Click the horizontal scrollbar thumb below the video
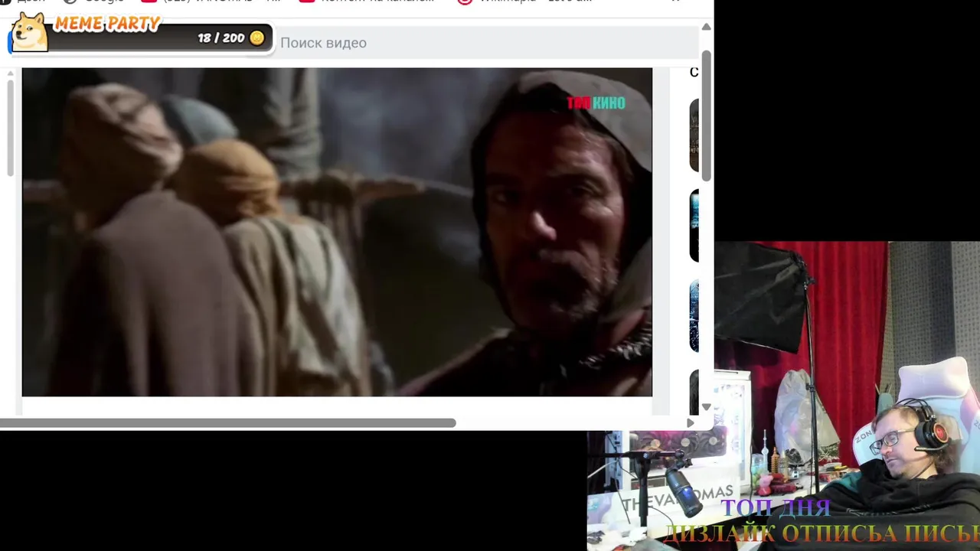 click(x=228, y=422)
